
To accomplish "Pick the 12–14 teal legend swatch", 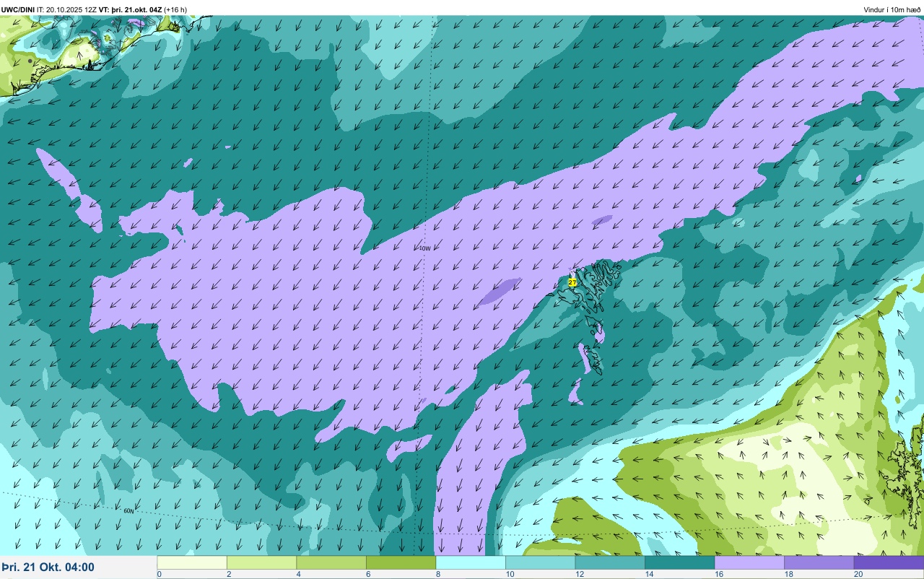I will (x=610, y=562).
